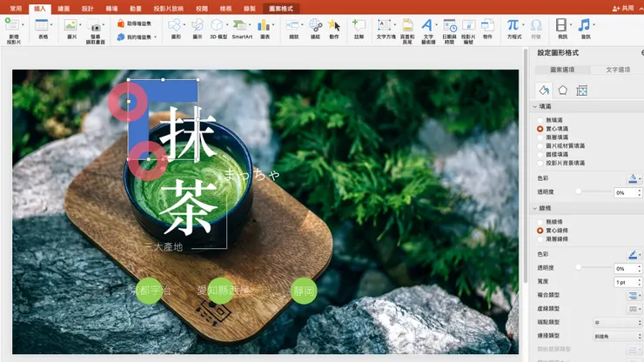Open the line 色彩 color picker

[634, 255]
